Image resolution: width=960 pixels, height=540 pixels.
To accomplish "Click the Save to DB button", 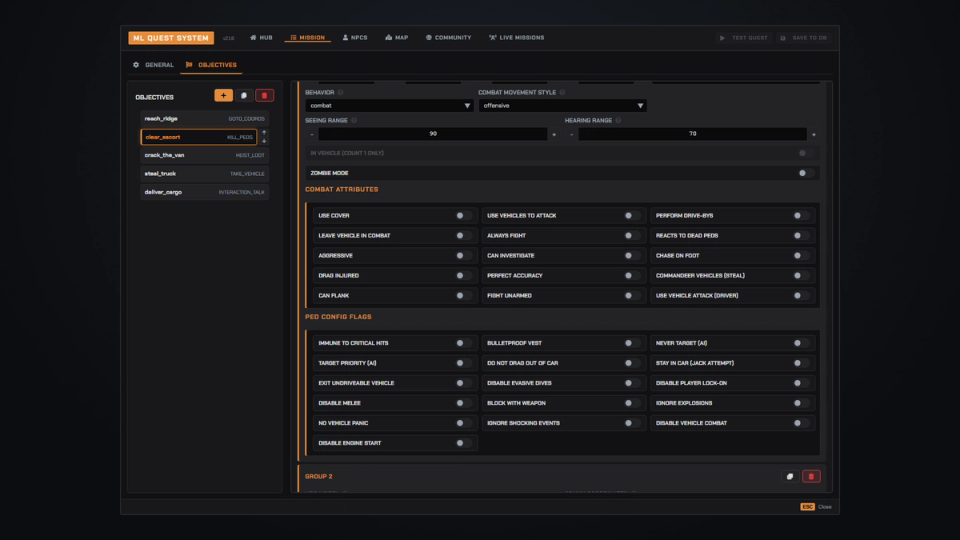I will [803, 38].
